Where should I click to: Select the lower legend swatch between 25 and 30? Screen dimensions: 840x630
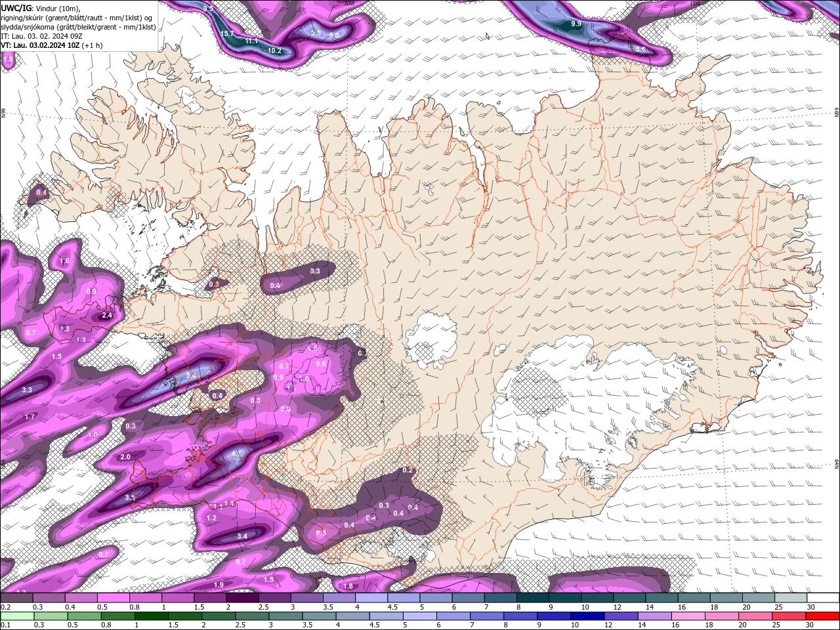tap(789, 616)
